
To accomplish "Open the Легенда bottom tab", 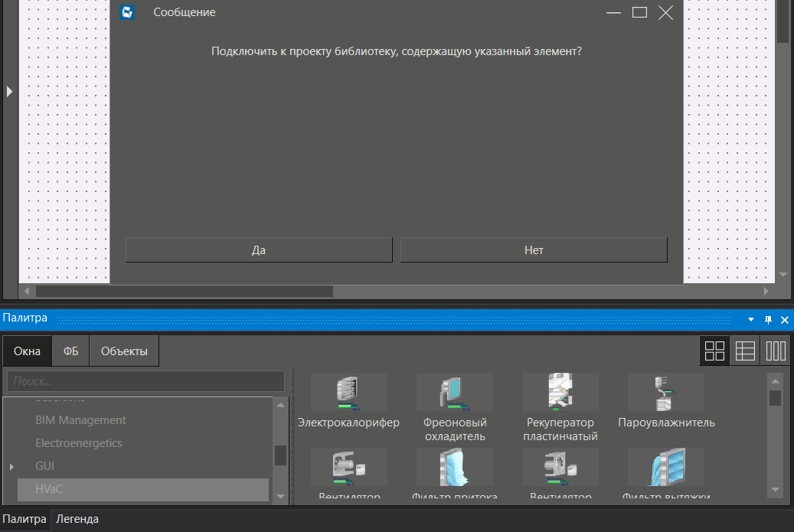I will click(x=77, y=519).
